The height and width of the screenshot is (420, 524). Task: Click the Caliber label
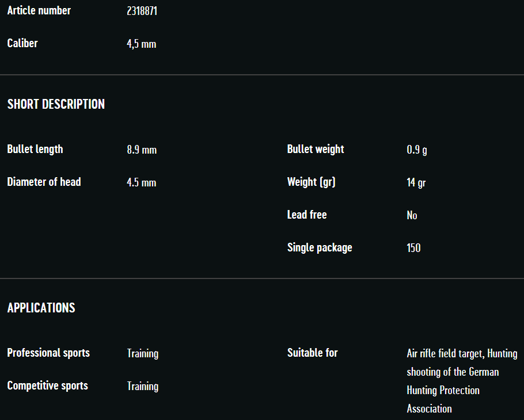tap(22, 44)
